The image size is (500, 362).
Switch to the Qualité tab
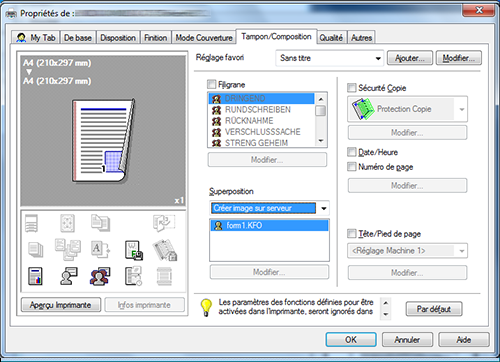coord(331,38)
